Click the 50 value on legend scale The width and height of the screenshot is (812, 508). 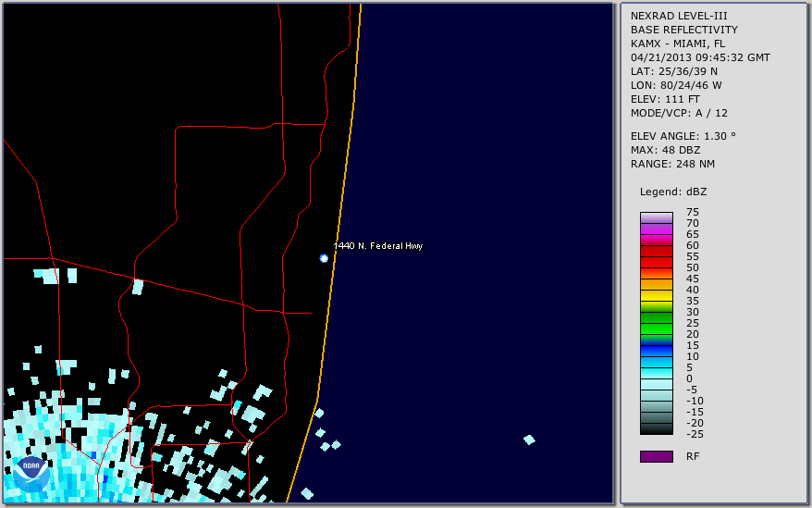pos(693,267)
